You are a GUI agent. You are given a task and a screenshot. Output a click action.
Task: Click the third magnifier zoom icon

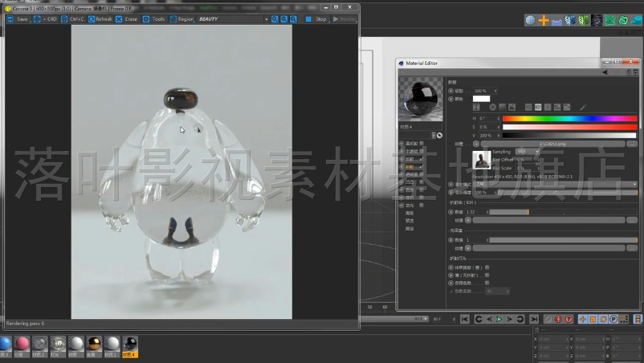click(293, 19)
